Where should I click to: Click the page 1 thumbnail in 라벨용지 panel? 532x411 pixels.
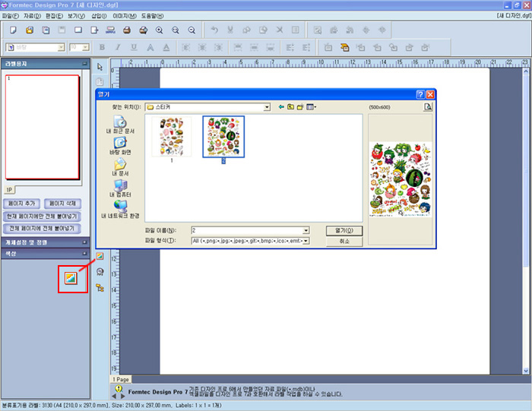[x=43, y=127]
